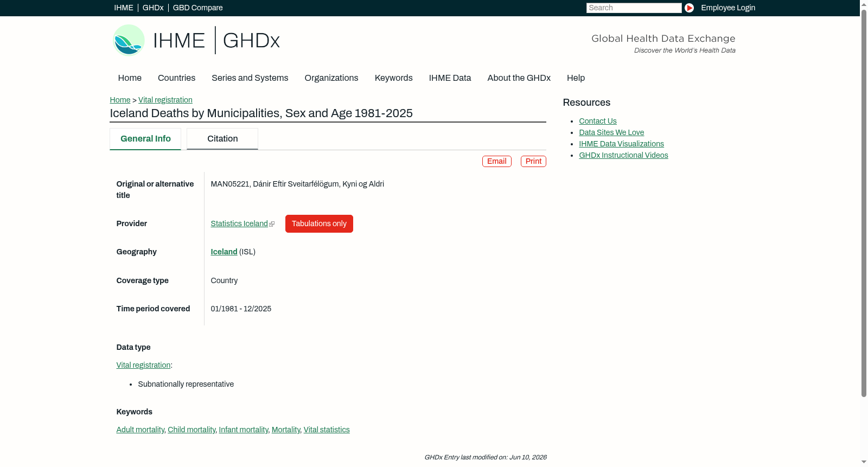Open About the GHDx menu

click(x=519, y=78)
